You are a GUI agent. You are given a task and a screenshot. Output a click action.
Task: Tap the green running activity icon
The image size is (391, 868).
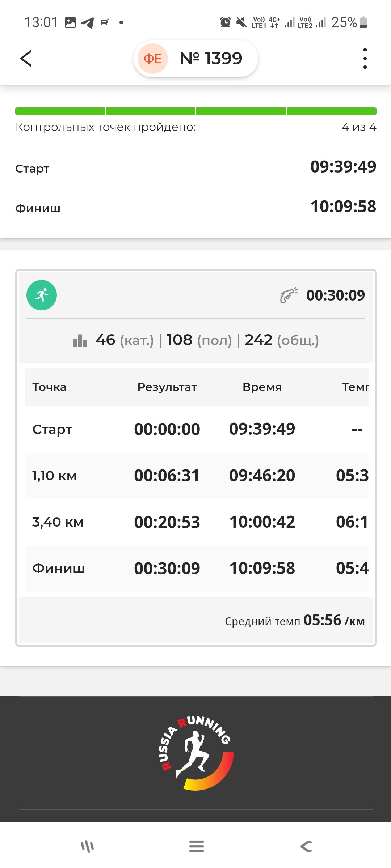42,295
